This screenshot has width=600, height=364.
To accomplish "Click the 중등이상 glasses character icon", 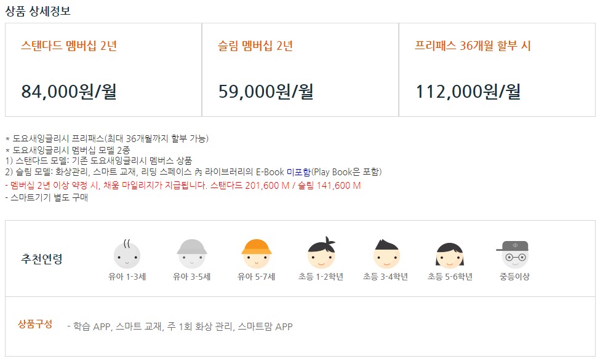I will pyautogui.click(x=514, y=255).
